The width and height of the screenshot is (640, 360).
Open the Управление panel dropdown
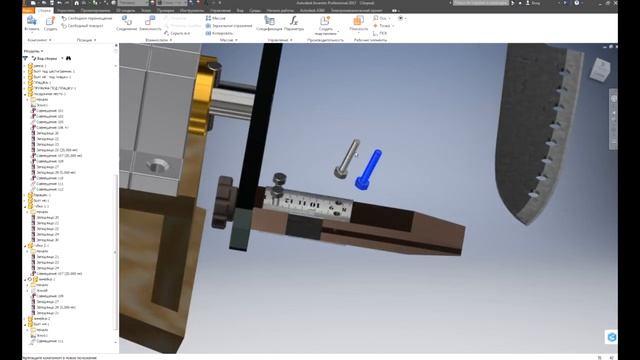pyautogui.click(x=280, y=40)
